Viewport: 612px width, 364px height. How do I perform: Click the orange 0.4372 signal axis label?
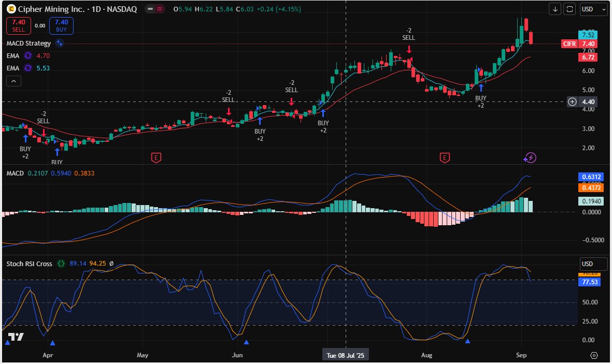coord(591,188)
